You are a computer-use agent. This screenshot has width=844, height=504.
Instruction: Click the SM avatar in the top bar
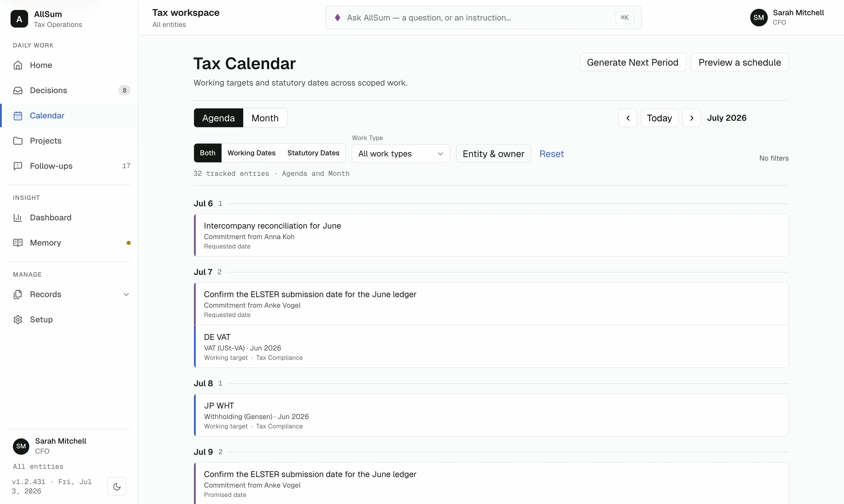758,18
